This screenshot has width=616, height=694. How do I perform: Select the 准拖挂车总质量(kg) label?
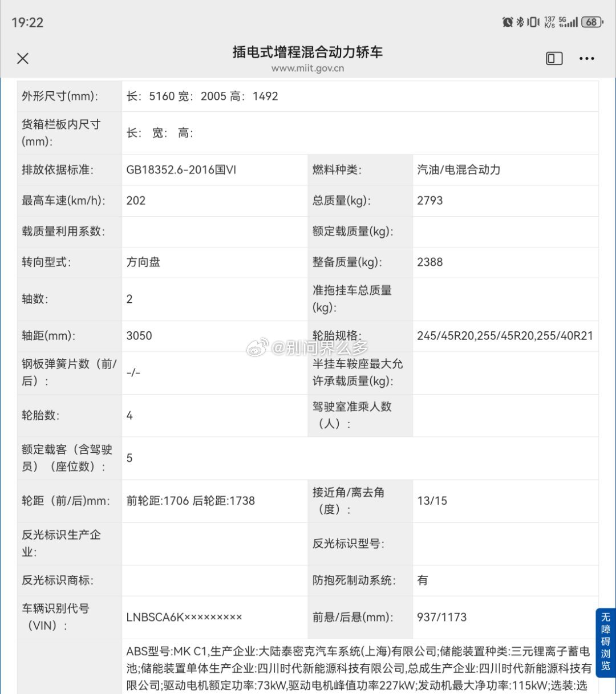click(x=352, y=299)
